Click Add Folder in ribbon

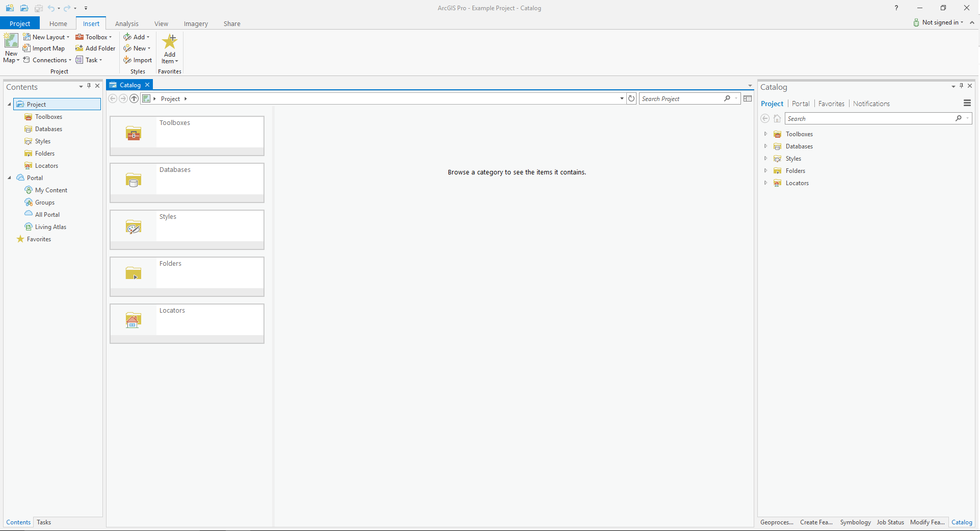[95, 48]
